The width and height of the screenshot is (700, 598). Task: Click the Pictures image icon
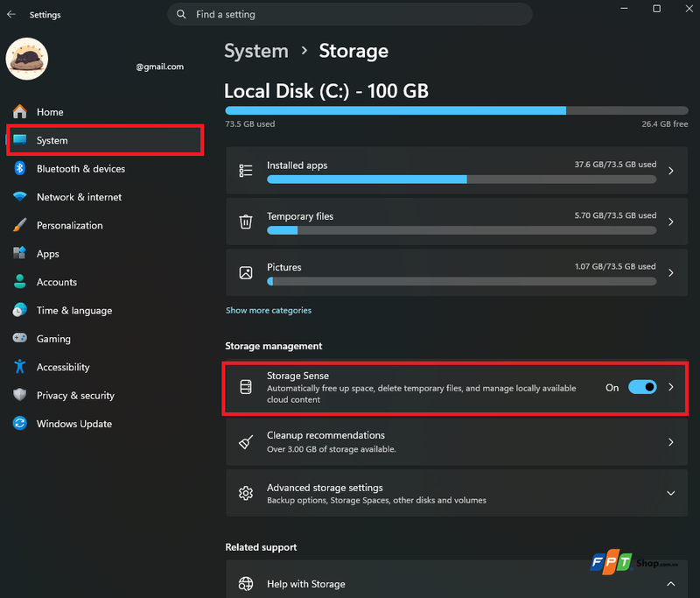point(246,272)
